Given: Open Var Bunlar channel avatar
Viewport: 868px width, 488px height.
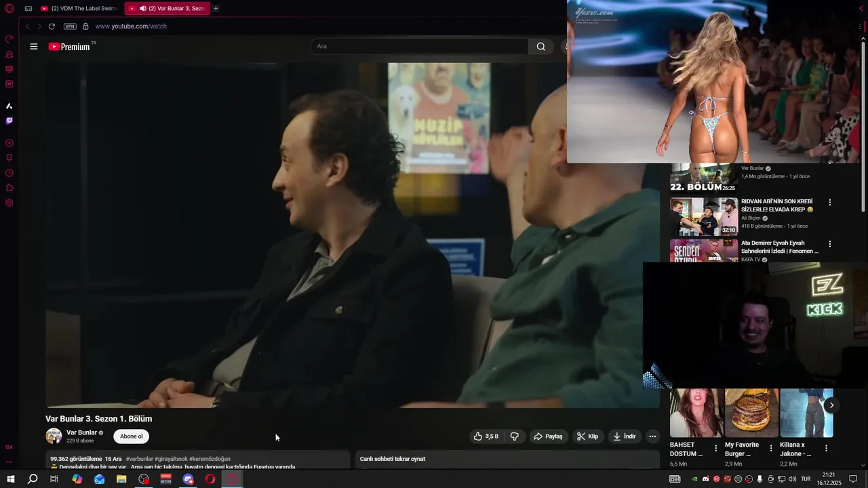Looking at the screenshot, I should coord(54,436).
